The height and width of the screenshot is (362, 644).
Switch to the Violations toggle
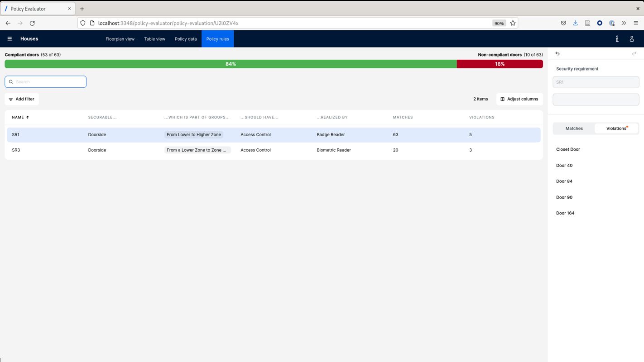click(616, 128)
